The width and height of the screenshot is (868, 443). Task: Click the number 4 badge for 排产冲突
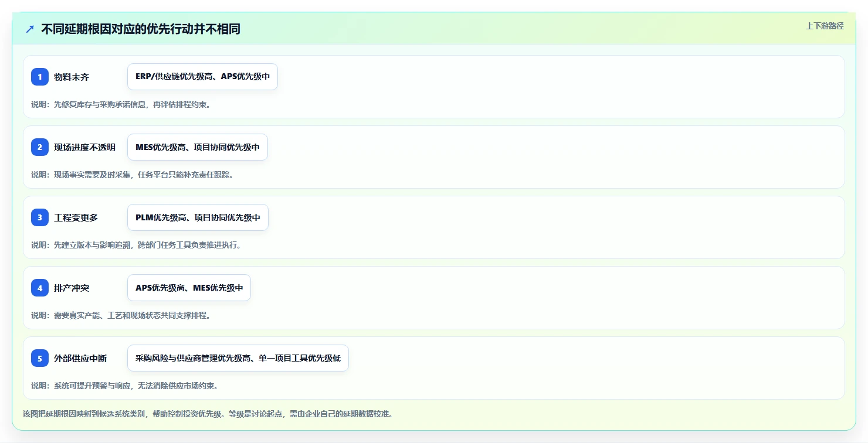(x=40, y=288)
